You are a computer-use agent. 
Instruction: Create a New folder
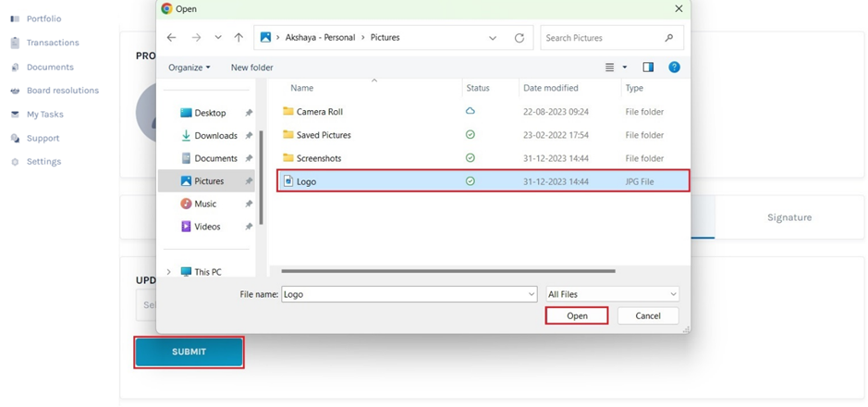click(251, 68)
